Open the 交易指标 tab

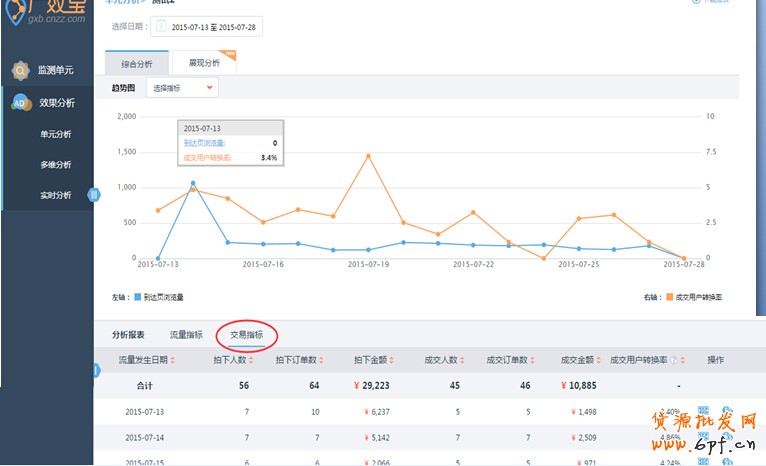tap(247, 335)
